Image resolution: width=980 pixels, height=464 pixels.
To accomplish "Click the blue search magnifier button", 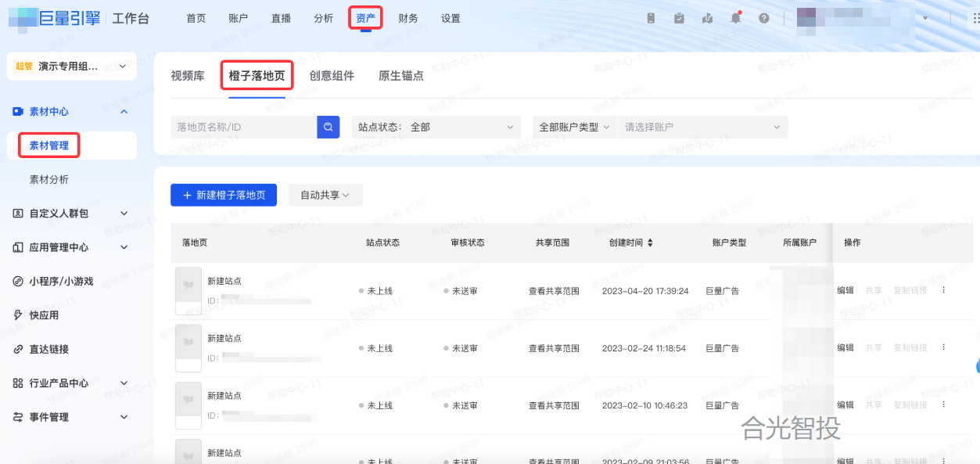I will click(x=328, y=127).
